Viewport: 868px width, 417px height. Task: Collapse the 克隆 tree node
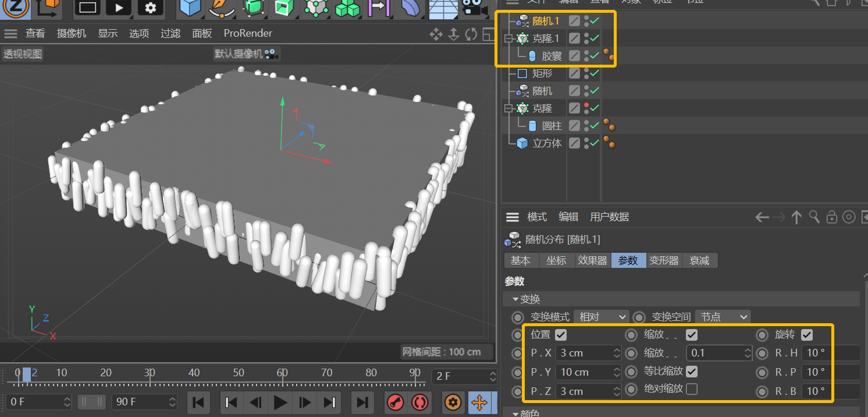pos(508,108)
